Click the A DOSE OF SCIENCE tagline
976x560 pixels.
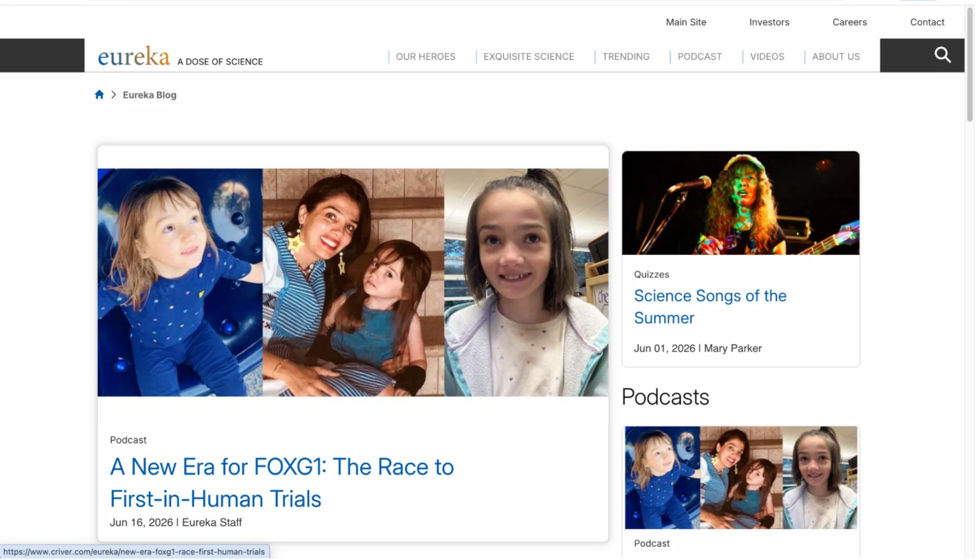pos(220,62)
